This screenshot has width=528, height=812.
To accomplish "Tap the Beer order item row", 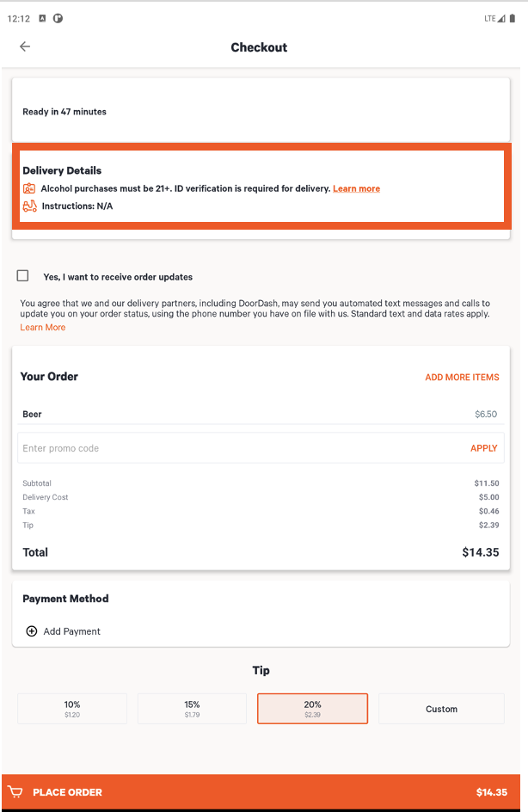I will (259, 414).
